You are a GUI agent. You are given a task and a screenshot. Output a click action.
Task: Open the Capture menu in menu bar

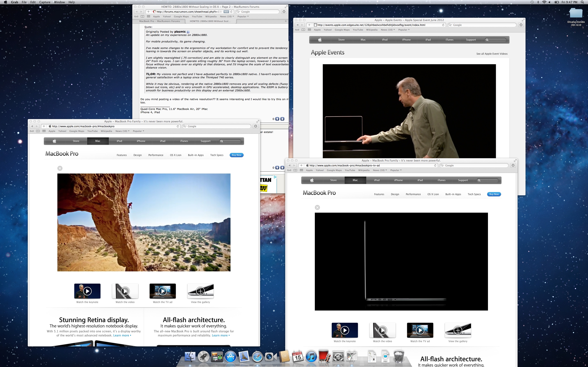[45, 2]
